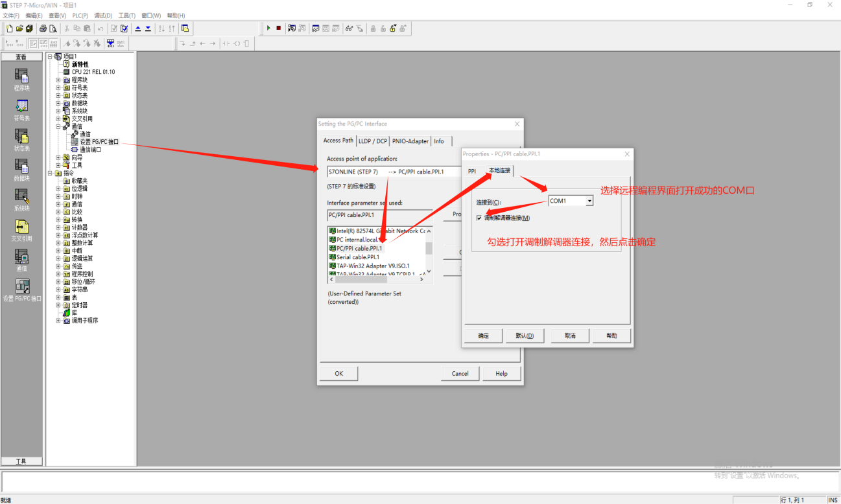Open the S7ONLINE access point combo box
The image size is (841, 504).
(394, 172)
